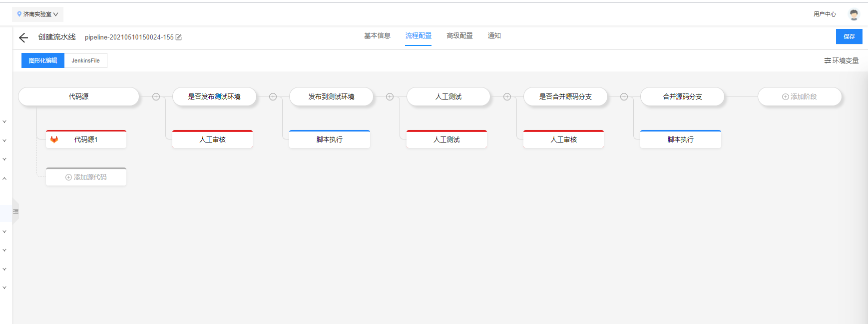Image resolution: width=868 pixels, height=324 pixels.
Task: Open the 济南实验室 location dropdown
Action: (x=37, y=14)
